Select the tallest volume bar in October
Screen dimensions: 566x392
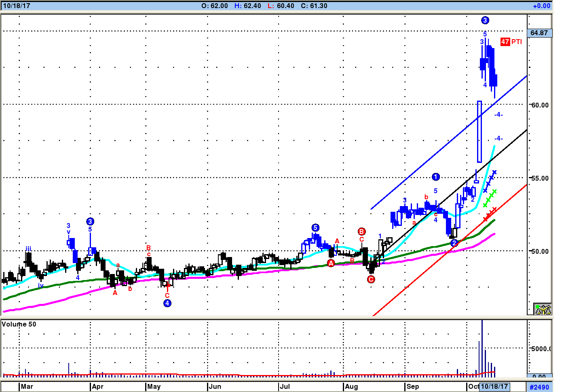pos(482,348)
